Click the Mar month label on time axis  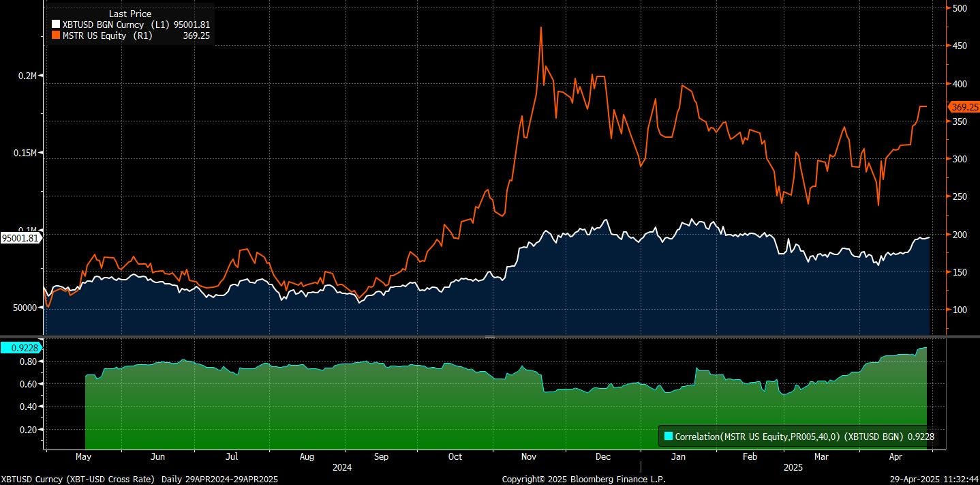pos(822,457)
